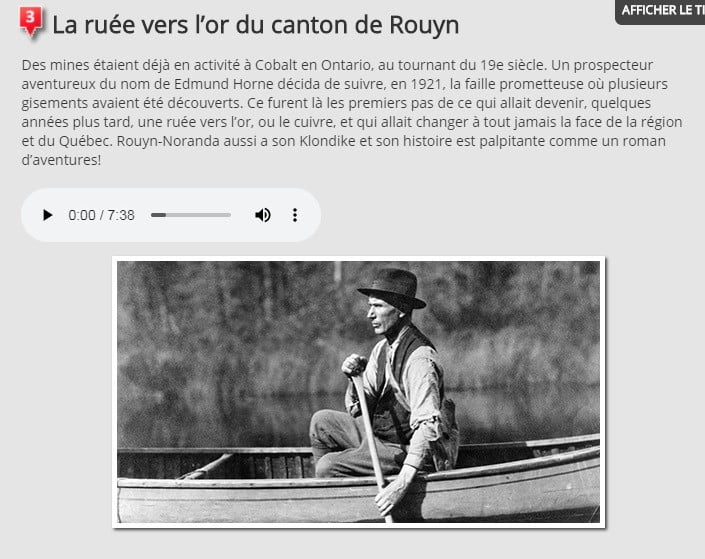
Task: Mute the audio player volume
Action: (263, 215)
